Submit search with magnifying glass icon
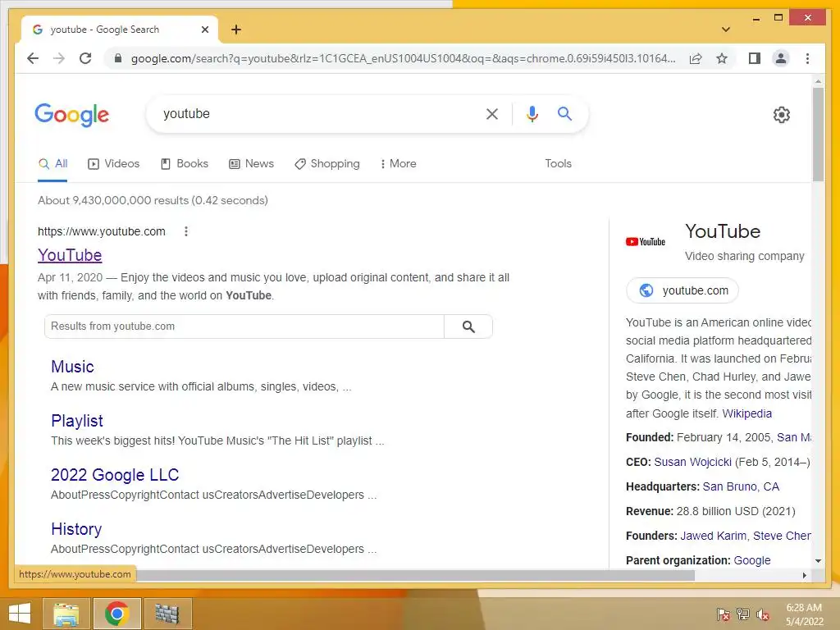This screenshot has height=630, width=840. point(564,113)
